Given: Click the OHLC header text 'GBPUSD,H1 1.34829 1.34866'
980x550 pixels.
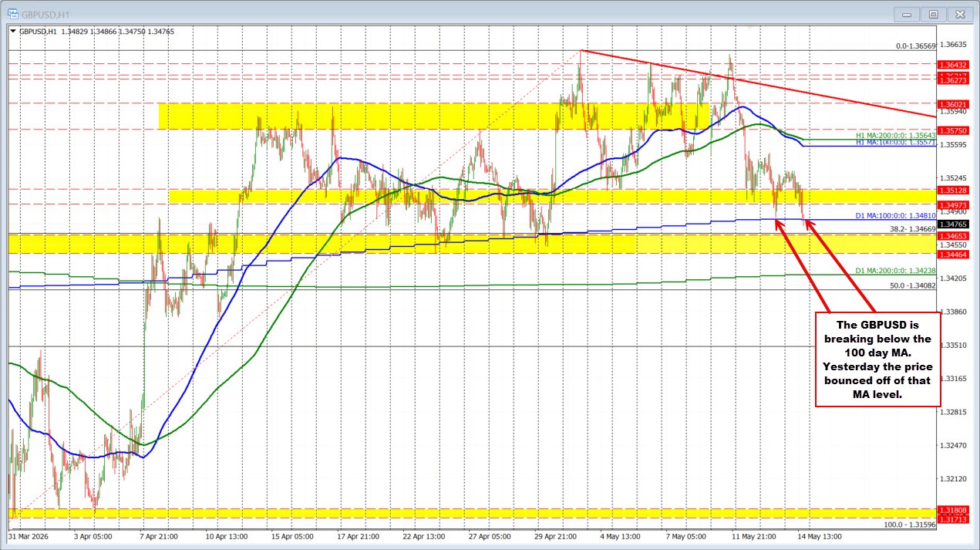Looking at the screenshot, I should coord(68,32).
